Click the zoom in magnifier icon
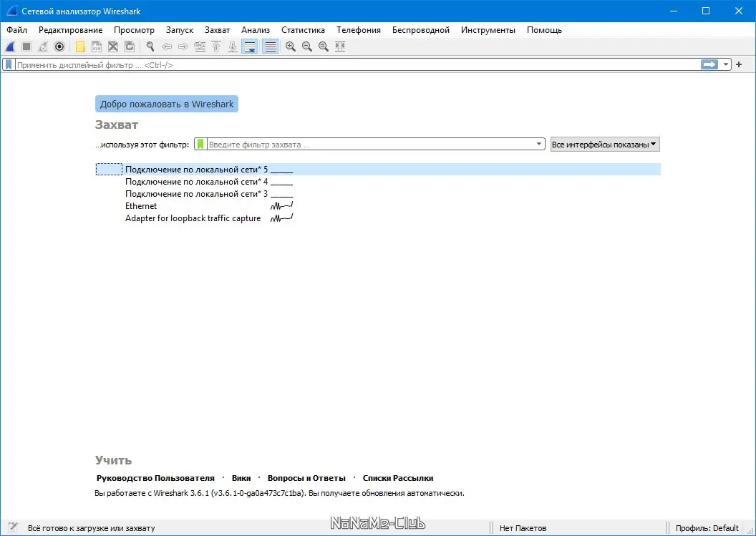Screen dimensions: 756x536 coord(290,47)
